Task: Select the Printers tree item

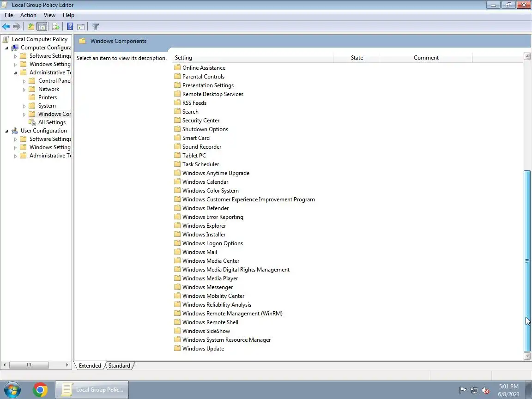Action: [x=48, y=97]
